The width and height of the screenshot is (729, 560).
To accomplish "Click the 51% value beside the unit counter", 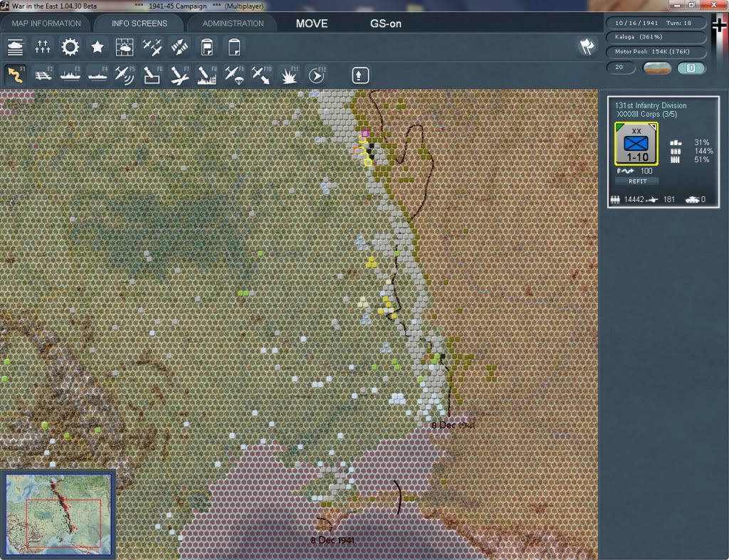I will tap(701, 159).
